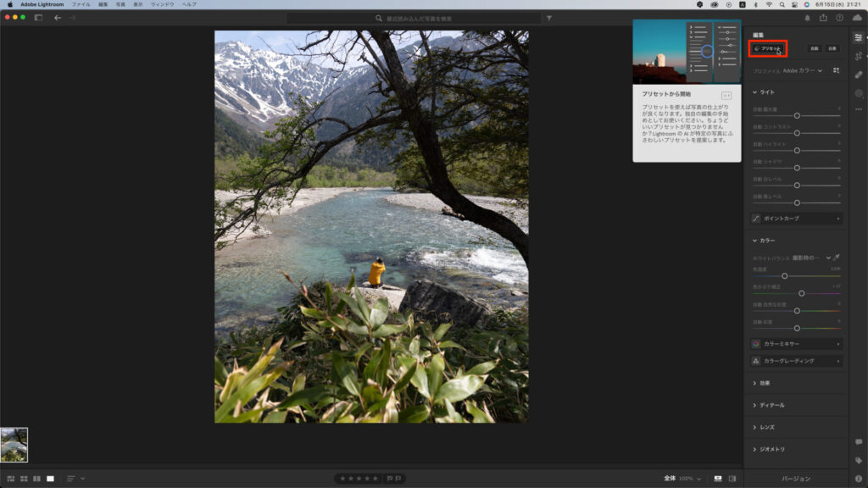The image size is (868, 488).
Task: Open notifications bell icon
Action: coord(807,18)
